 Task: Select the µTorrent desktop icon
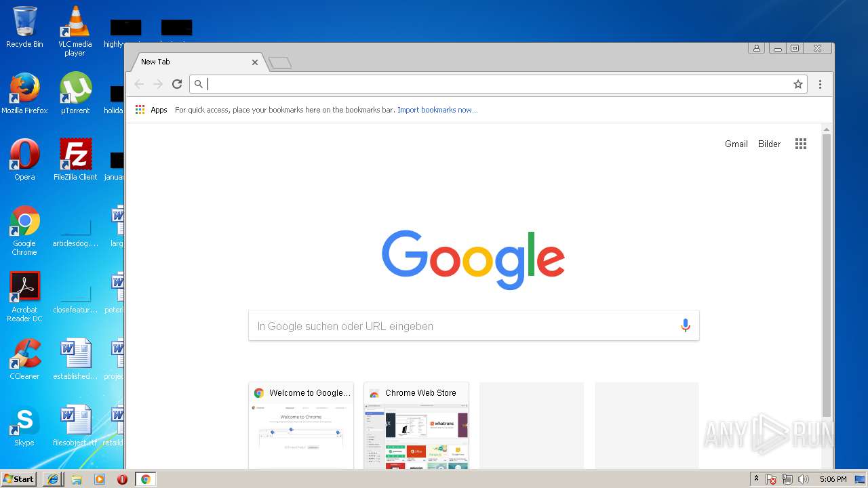coord(75,94)
